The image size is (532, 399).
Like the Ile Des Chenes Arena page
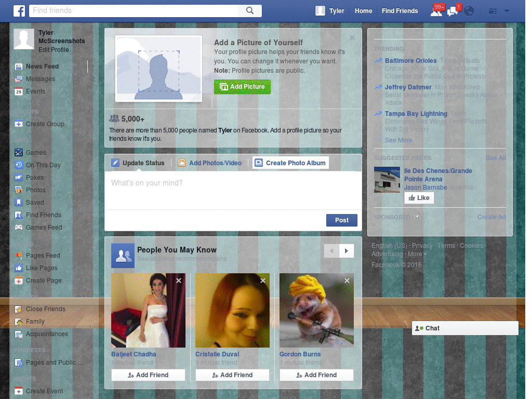click(x=419, y=198)
